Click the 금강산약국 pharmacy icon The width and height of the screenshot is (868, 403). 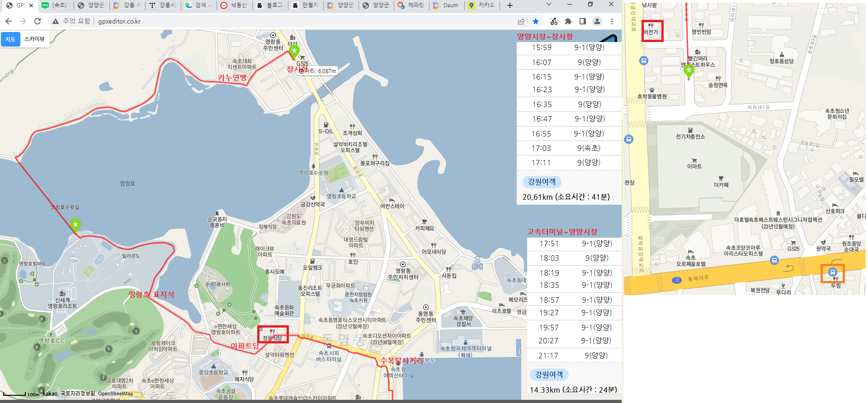point(313,198)
